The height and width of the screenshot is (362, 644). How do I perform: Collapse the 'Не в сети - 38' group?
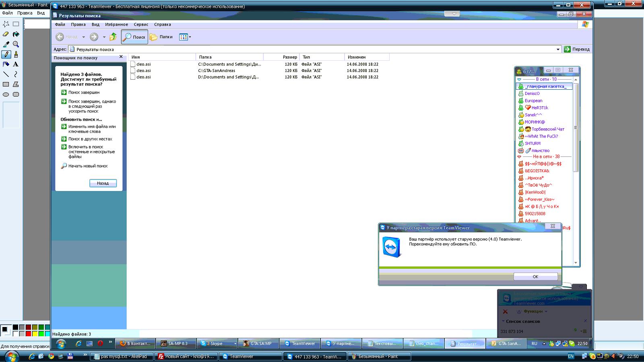click(x=519, y=157)
